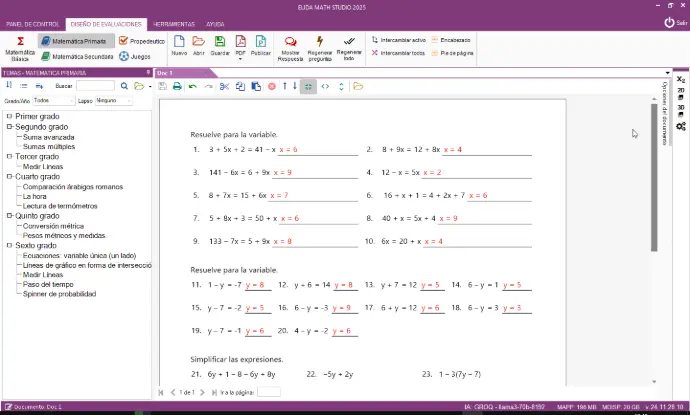Open Ayuda ribbon tab

click(x=215, y=24)
